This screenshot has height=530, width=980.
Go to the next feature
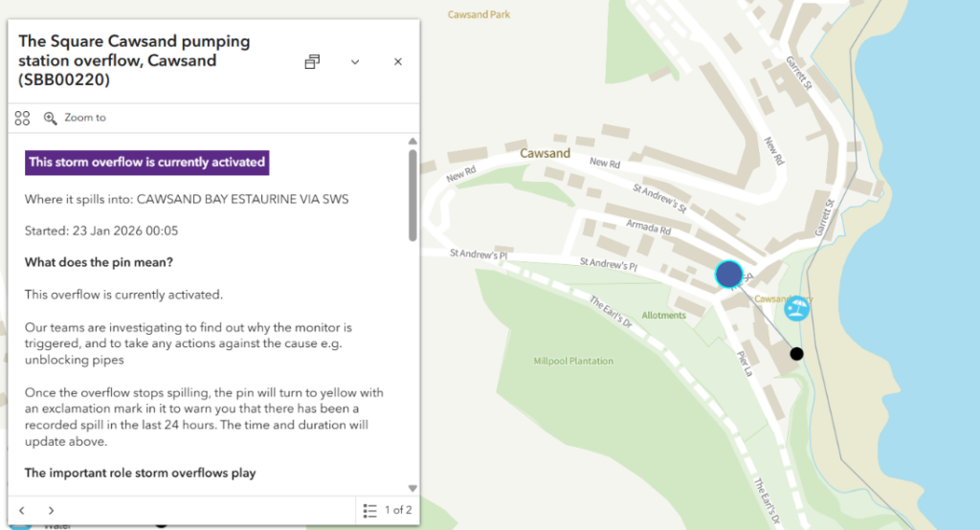51,510
